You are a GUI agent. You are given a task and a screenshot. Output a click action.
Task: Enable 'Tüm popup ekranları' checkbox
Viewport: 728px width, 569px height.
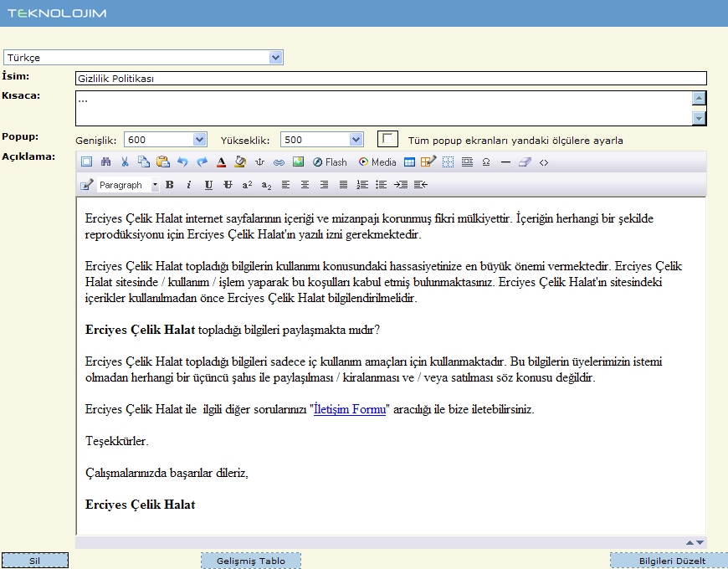tap(387, 139)
